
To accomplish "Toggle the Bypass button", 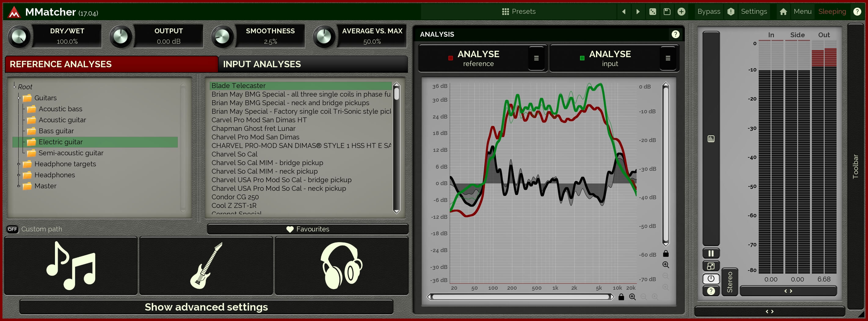I will (x=709, y=12).
